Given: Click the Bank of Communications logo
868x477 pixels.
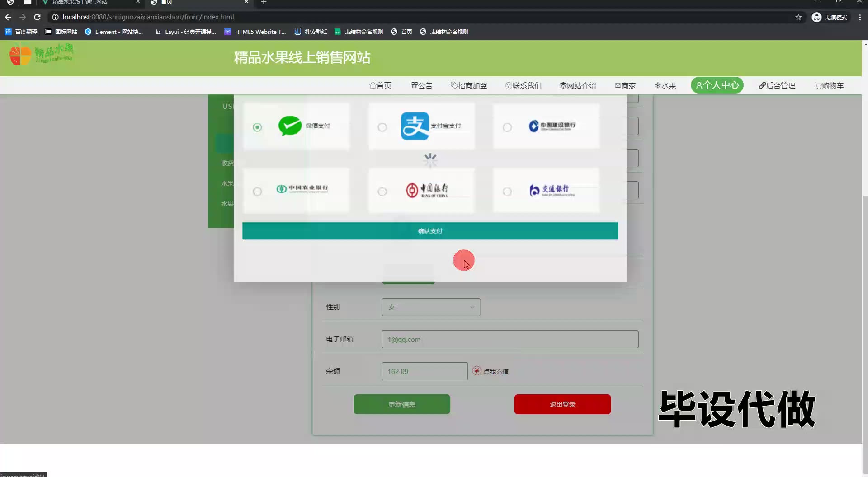Looking at the screenshot, I should (552, 190).
